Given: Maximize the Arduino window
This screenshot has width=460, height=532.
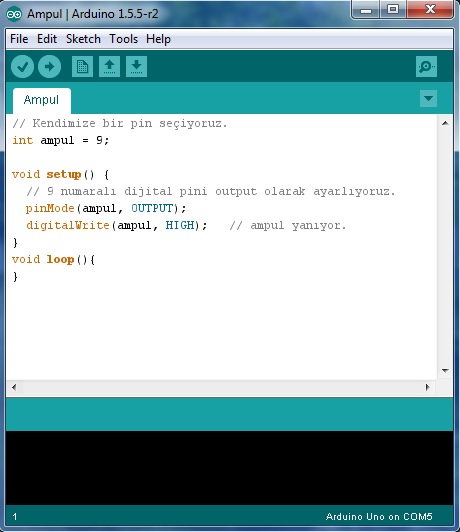Looking at the screenshot, I should coord(392,9).
